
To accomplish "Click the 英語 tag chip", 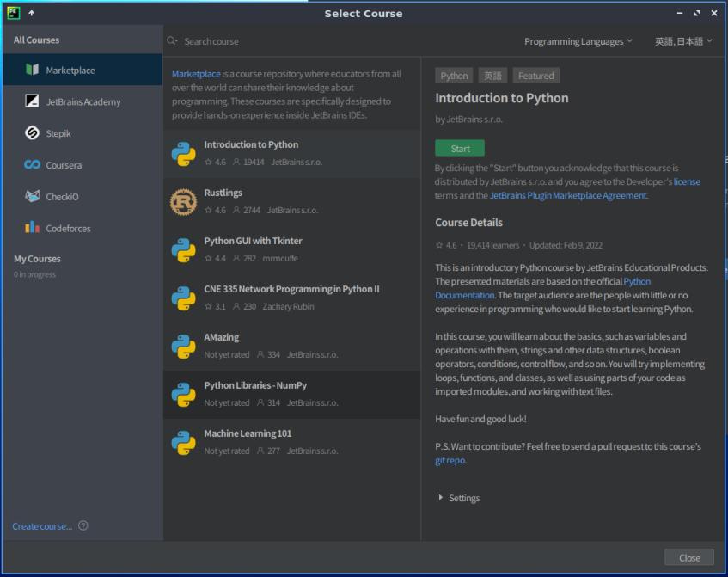I will pyautogui.click(x=492, y=76).
